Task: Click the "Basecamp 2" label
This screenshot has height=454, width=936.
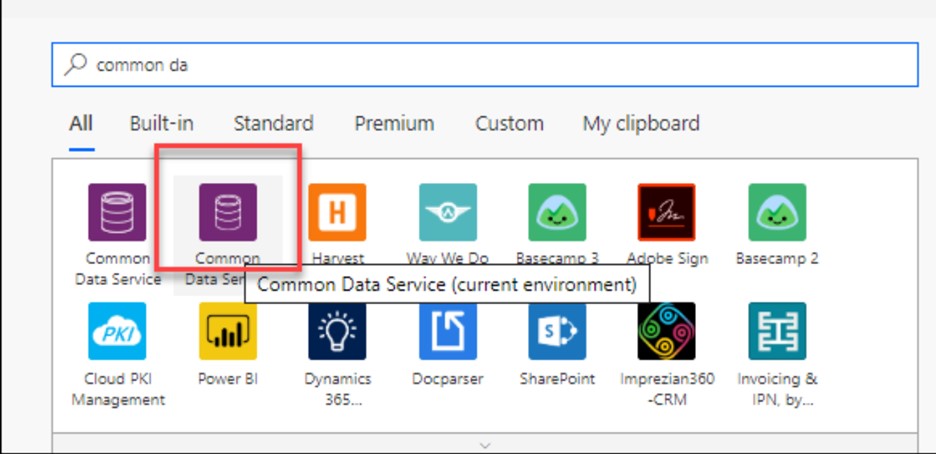Action: [777, 258]
